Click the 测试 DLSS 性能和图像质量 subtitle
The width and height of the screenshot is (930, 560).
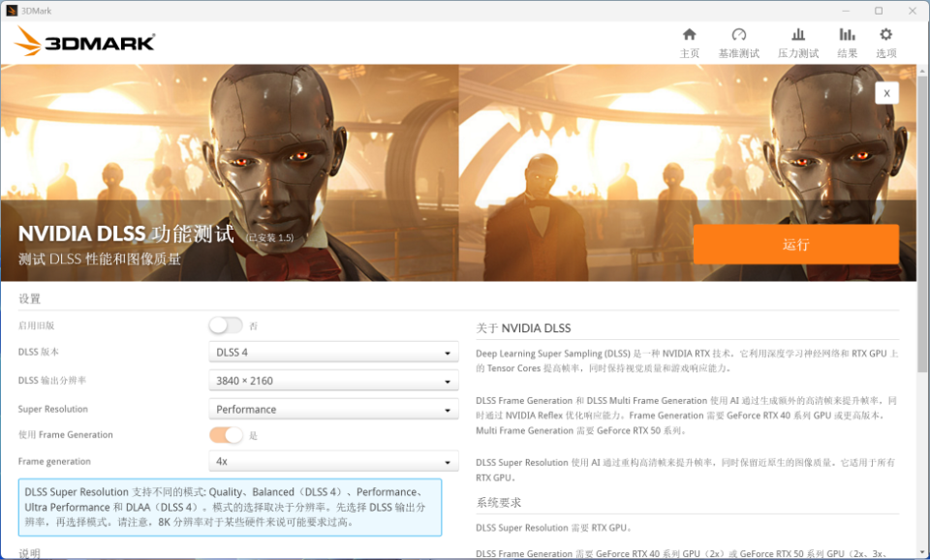tap(100, 260)
